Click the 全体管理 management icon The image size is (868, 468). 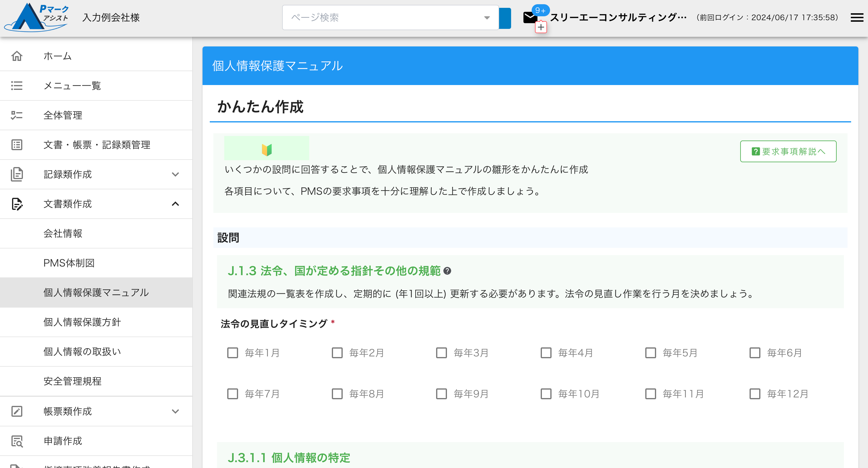17,115
